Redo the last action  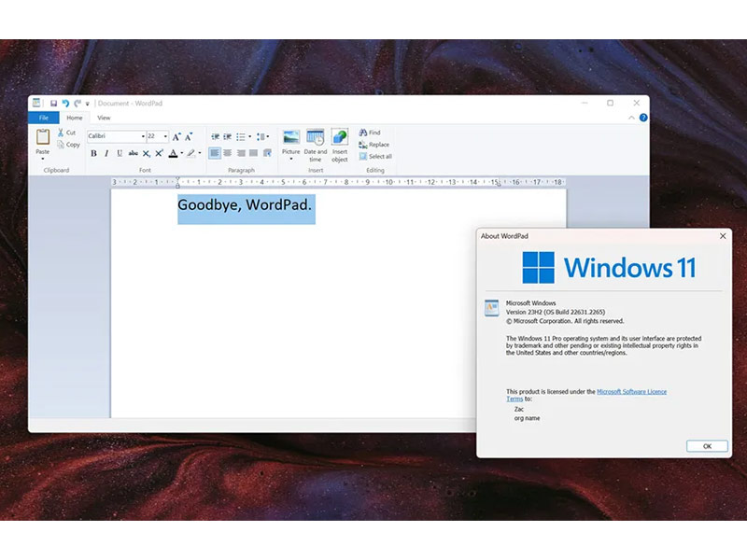click(78, 104)
